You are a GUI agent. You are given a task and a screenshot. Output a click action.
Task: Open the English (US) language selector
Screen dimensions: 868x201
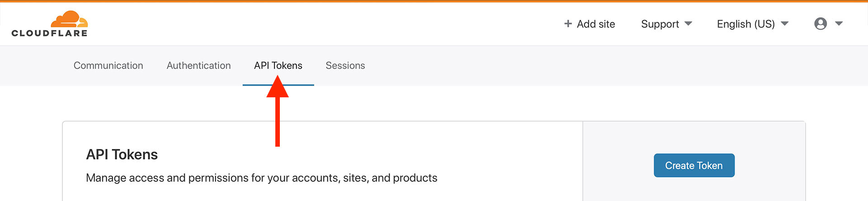[x=746, y=24]
